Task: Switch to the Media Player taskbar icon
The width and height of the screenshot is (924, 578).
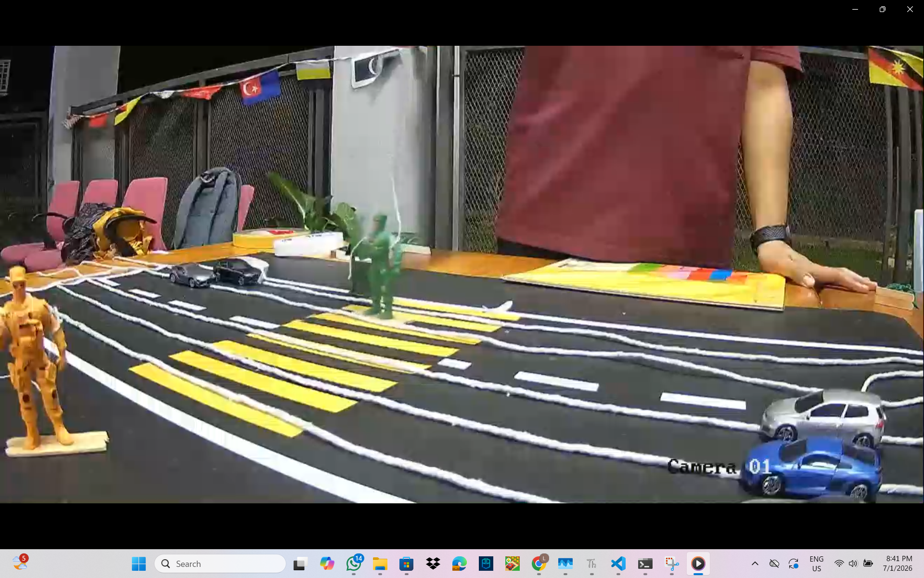Action: coord(698,564)
